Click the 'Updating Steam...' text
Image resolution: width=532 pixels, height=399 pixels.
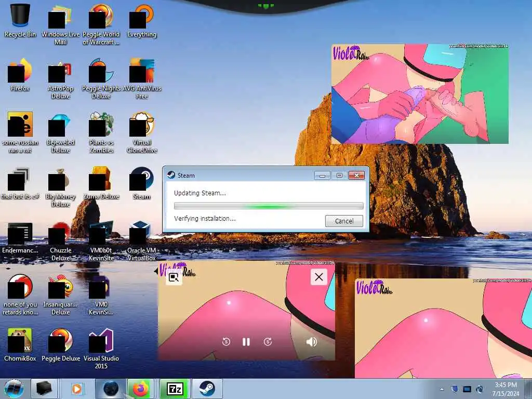click(x=199, y=193)
